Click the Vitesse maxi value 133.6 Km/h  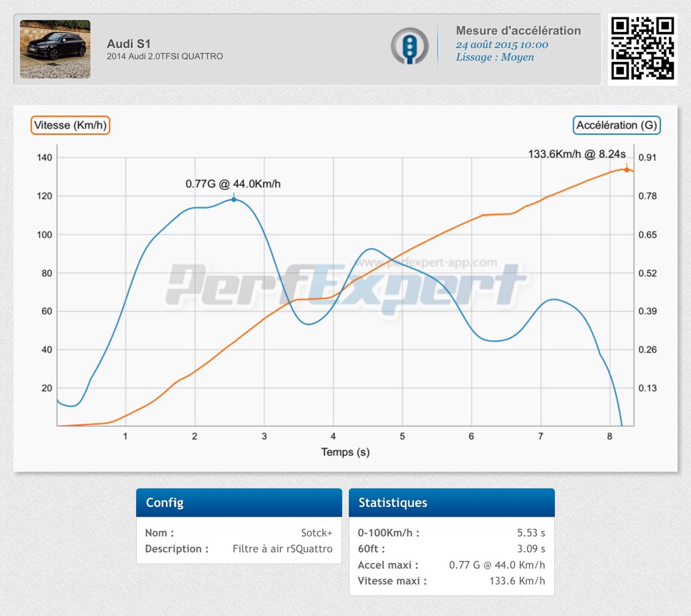pyautogui.click(x=517, y=581)
